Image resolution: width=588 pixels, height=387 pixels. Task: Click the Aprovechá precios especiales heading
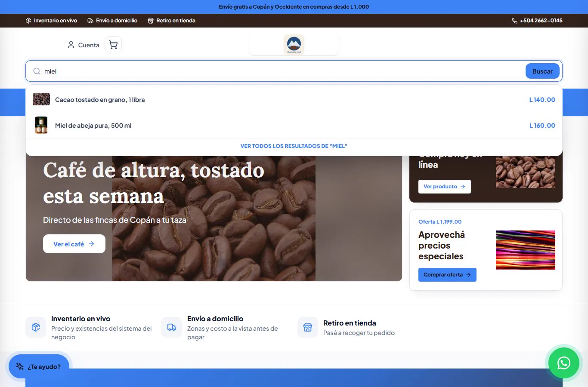[x=442, y=246]
